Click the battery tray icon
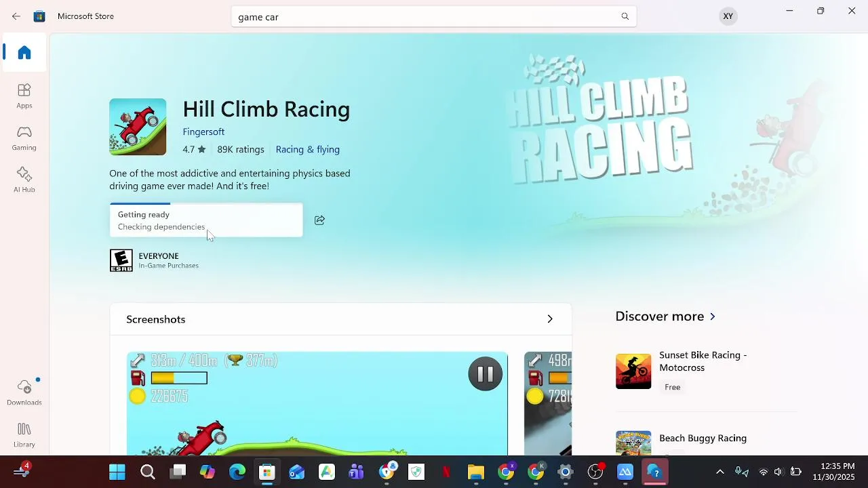The image size is (868, 488). click(x=796, y=472)
